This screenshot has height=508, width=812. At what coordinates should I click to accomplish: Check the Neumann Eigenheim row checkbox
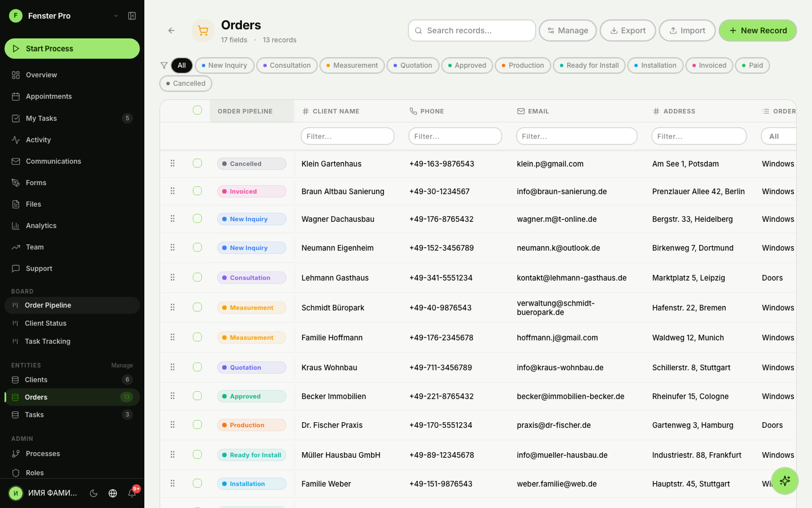click(197, 247)
